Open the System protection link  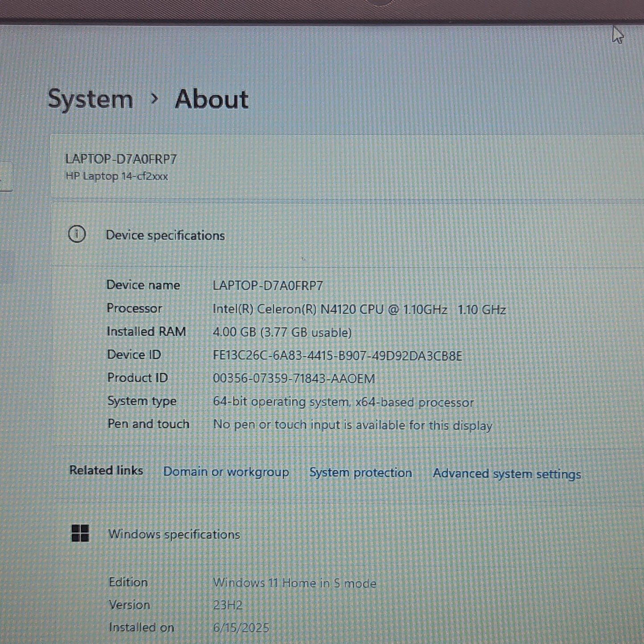361,473
